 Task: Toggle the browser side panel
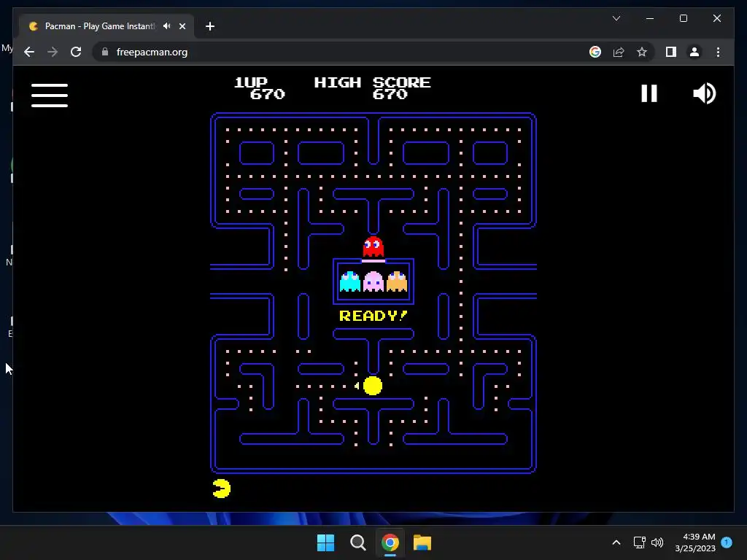(671, 52)
